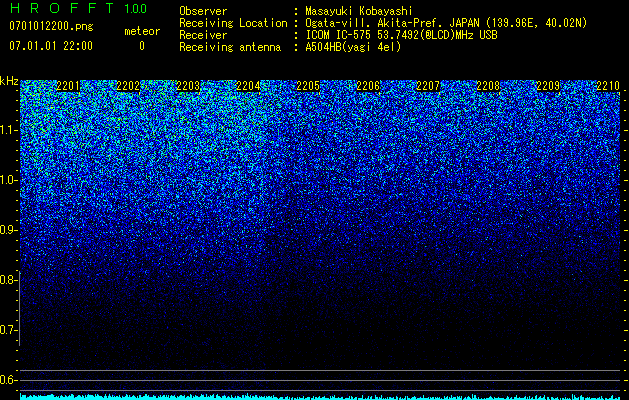Click the 2201 time marker
This screenshot has width=629, height=400.
pyautogui.click(x=68, y=85)
